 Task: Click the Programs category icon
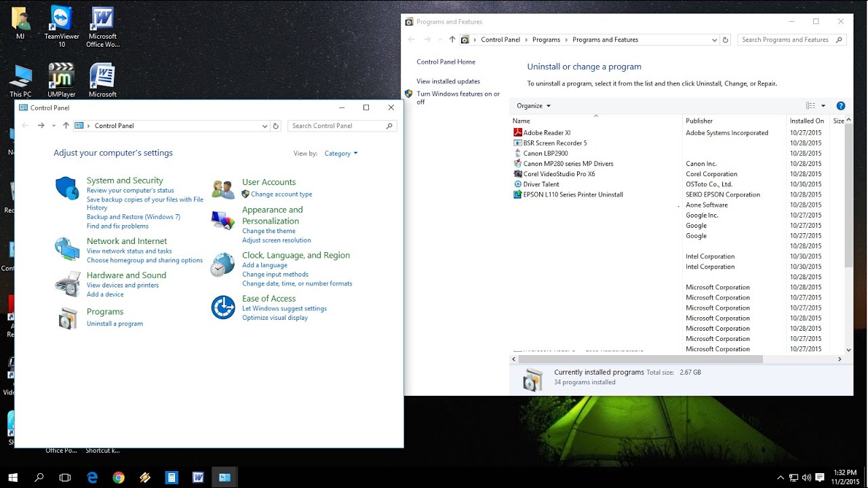point(67,318)
